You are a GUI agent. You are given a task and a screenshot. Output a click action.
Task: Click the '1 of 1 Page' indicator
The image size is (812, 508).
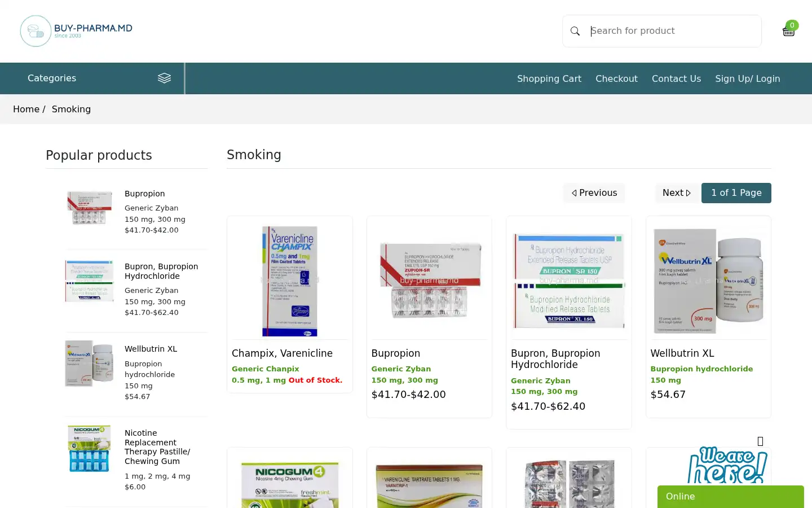pyautogui.click(x=736, y=193)
